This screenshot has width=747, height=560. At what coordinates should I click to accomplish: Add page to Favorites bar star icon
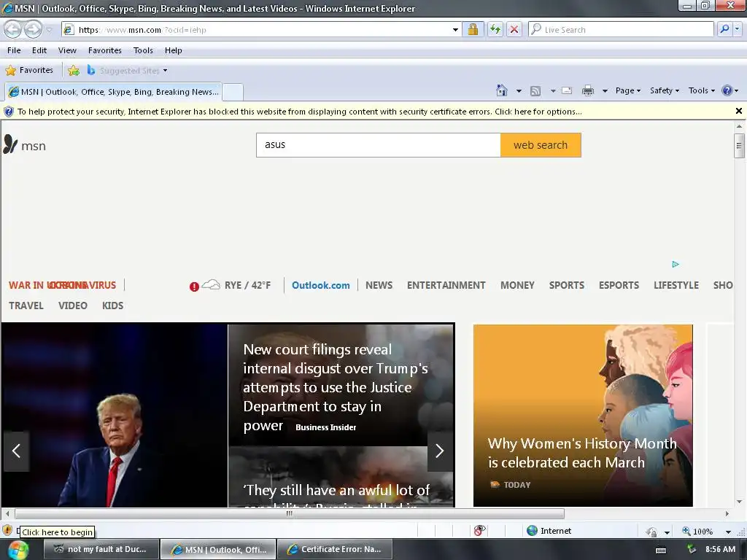pos(74,71)
